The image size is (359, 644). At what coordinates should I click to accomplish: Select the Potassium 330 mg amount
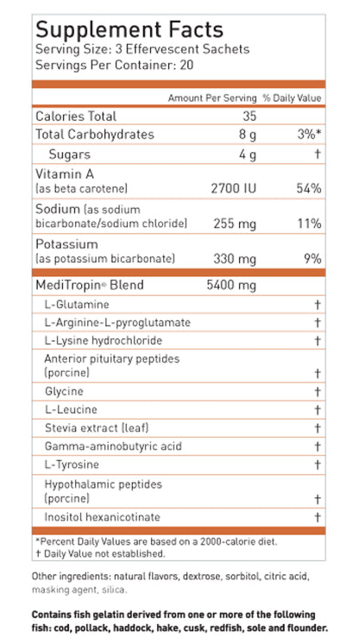(x=235, y=259)
